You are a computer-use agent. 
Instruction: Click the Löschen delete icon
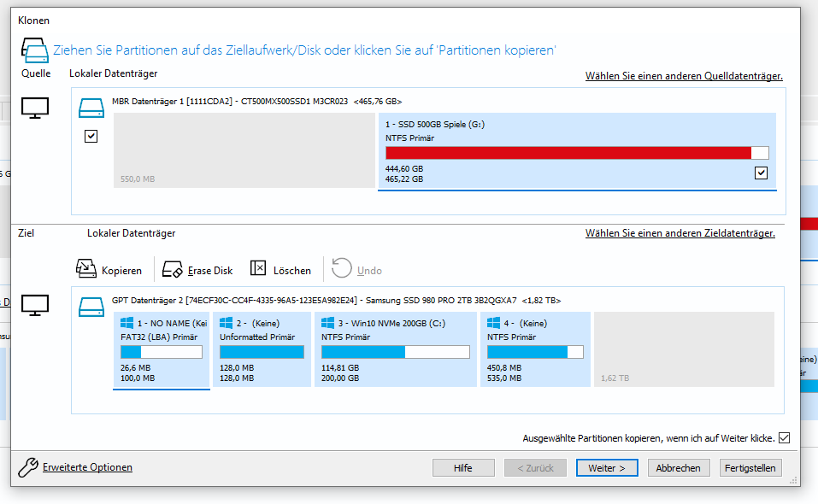258,268
